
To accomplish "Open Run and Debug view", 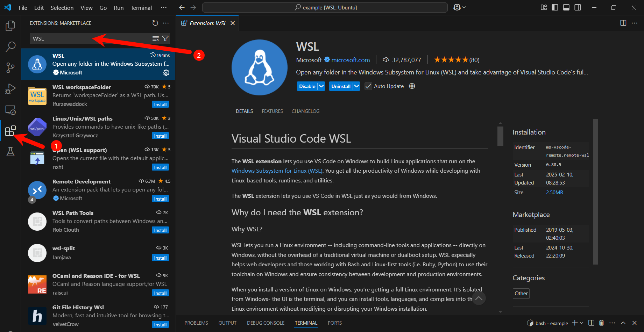I will (10, 89).
